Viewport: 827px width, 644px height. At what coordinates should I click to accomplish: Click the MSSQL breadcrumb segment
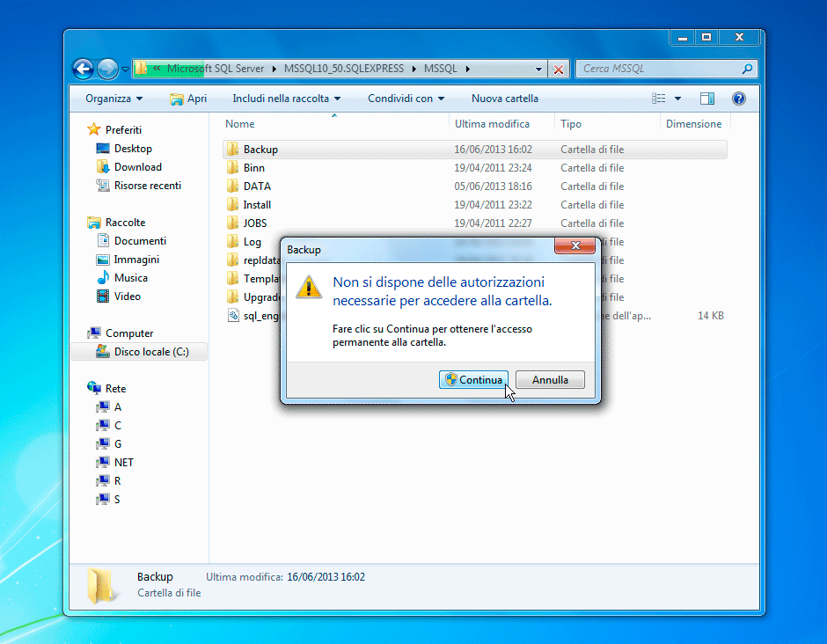pyautogui.click(x=441, y=69)
